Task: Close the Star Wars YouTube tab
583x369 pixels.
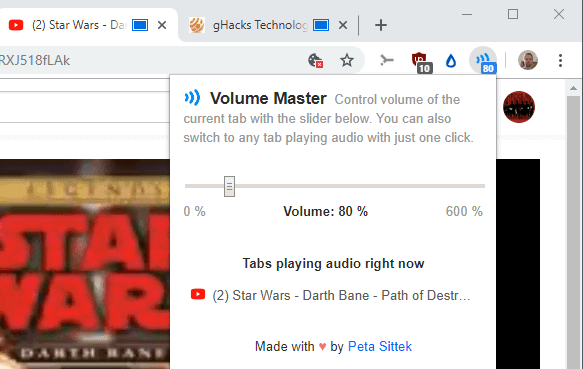Action: coord(162,25)
